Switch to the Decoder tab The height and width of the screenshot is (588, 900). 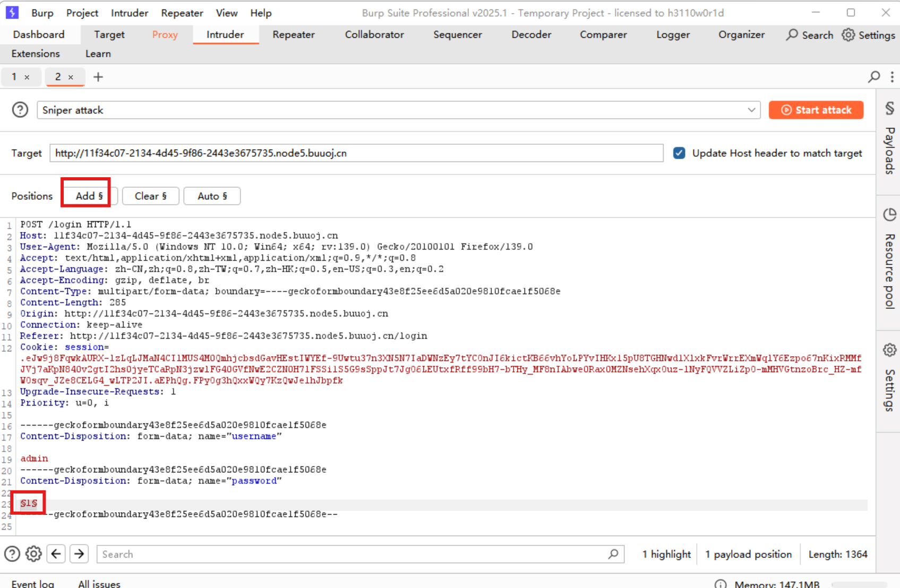click(x=532, y=34)
